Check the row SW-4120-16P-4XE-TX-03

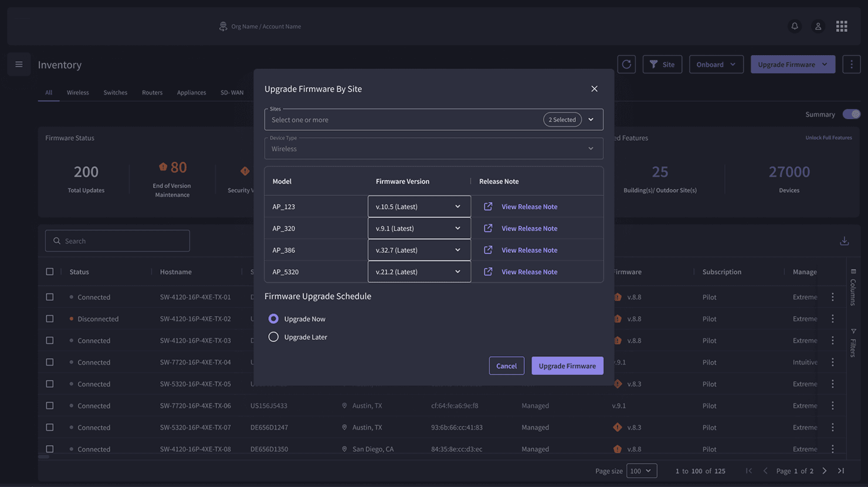(50, 340)
